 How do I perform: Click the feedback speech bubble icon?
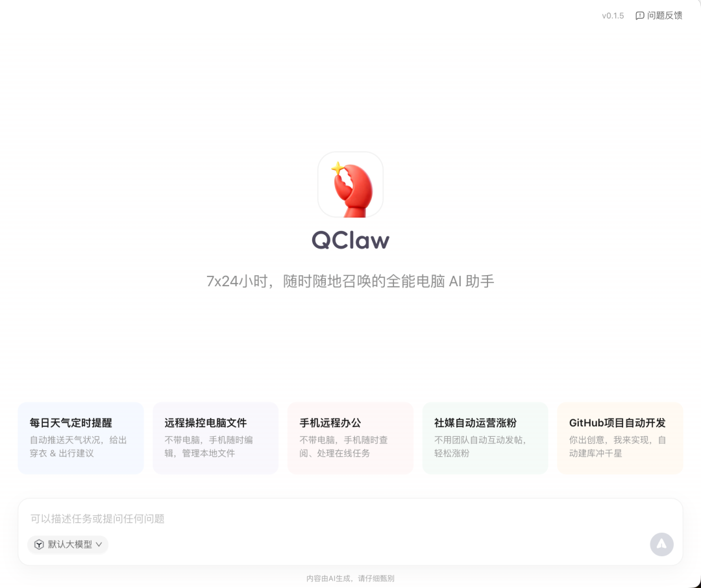[x=640, y=16]
